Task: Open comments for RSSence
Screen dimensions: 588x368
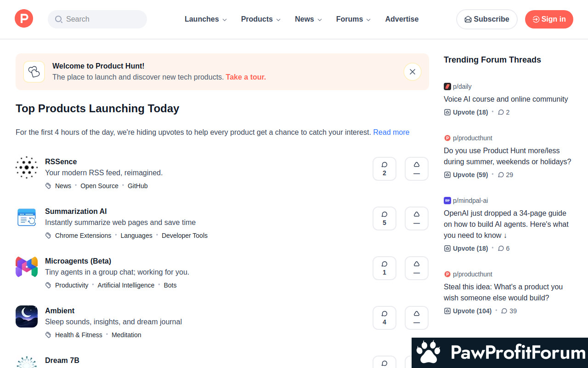Action: (x=384, y=169)
